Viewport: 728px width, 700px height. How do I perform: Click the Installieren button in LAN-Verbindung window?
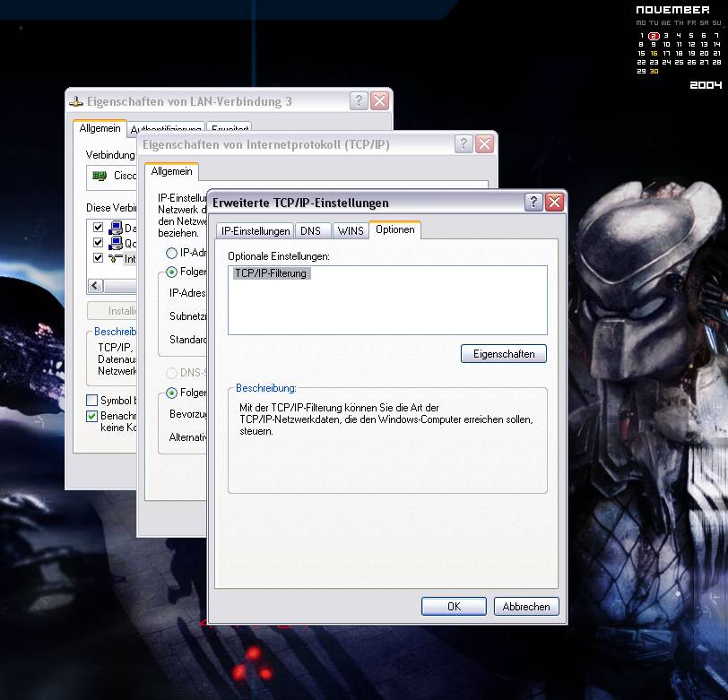click(112, 310)
